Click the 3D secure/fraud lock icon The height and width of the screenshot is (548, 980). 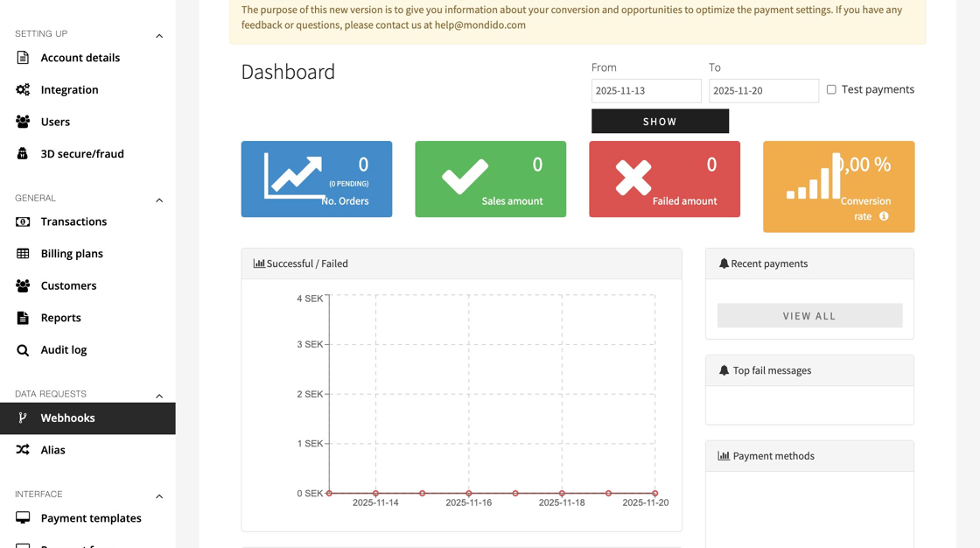23,153
